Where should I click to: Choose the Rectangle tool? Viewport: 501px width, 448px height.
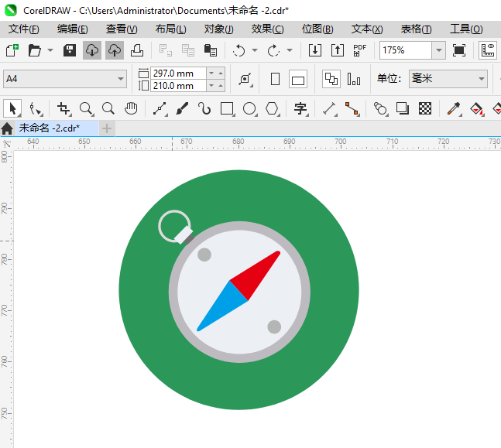(x=227, y=108)
